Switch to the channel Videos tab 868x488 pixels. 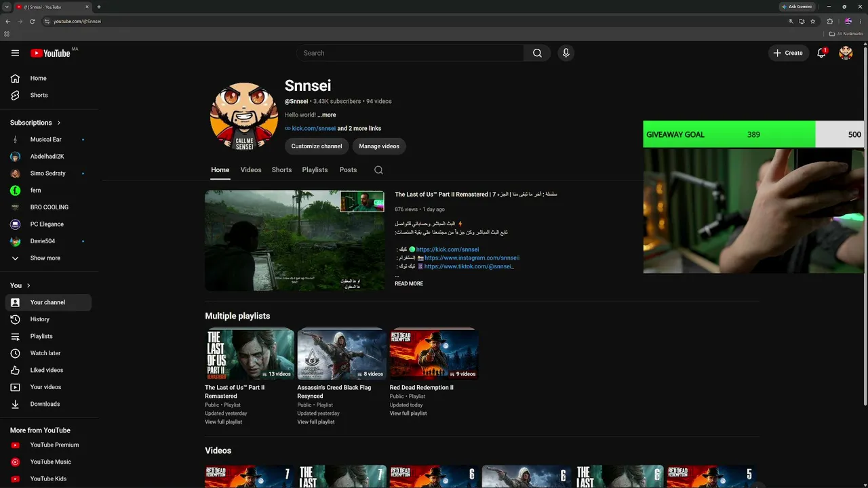(251, 170)
